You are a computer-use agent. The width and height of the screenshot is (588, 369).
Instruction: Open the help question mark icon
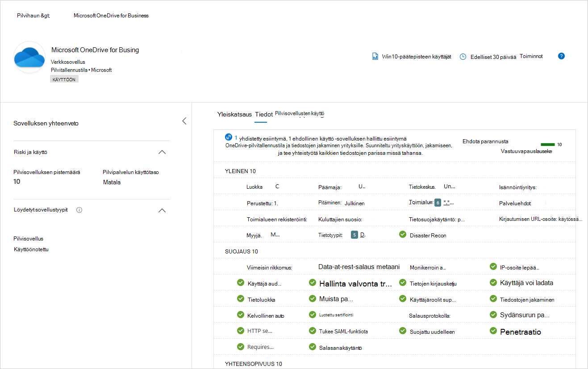pos(562,56)
